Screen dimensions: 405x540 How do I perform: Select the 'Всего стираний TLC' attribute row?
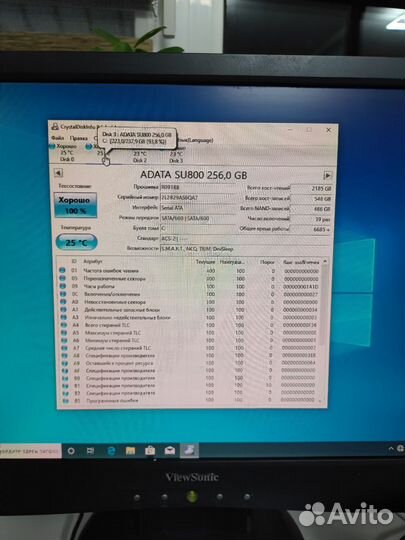pyautogui.click(x=190, y=325)
